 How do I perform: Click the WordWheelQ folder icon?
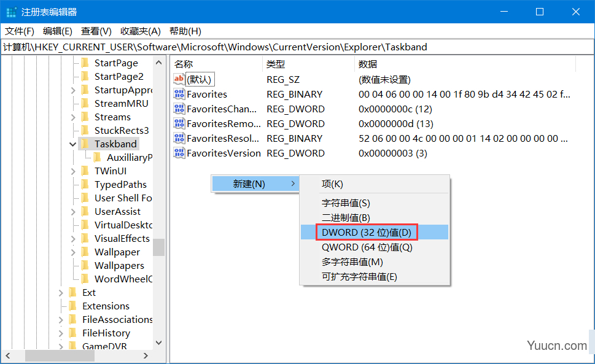click(x=85, y=279)
